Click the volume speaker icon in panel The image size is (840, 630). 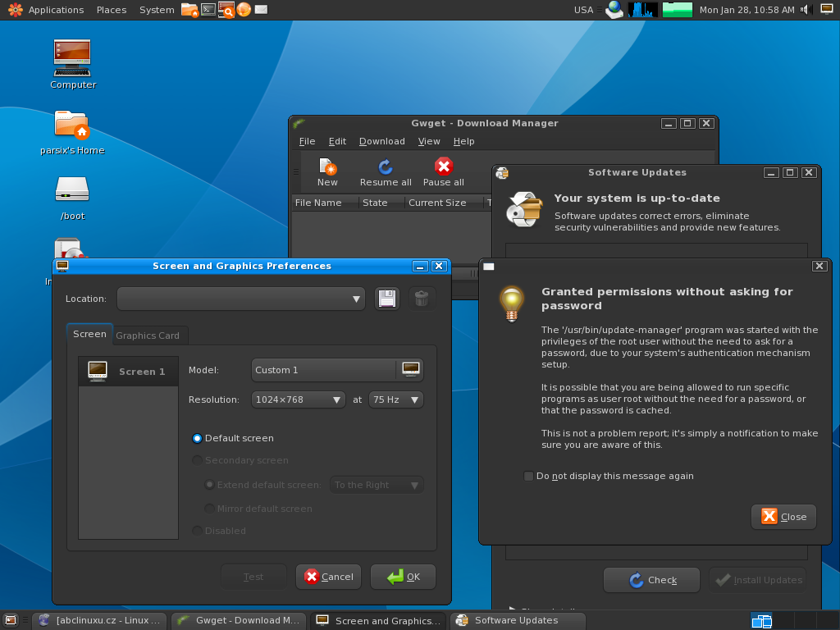(x=806, y=10)
